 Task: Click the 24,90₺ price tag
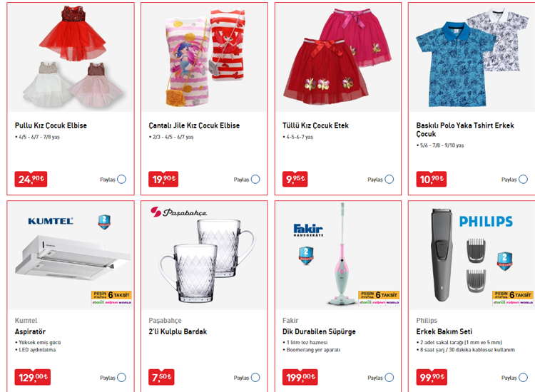(x=31, y=179)
